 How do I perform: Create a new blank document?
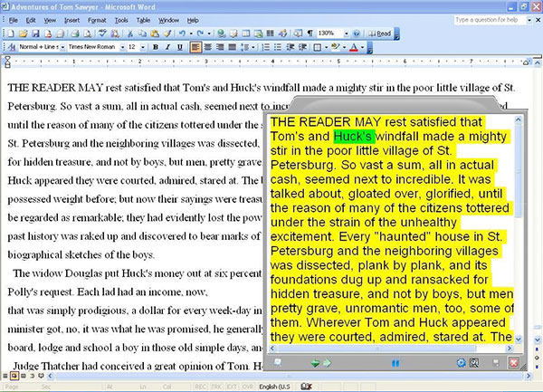11,33
